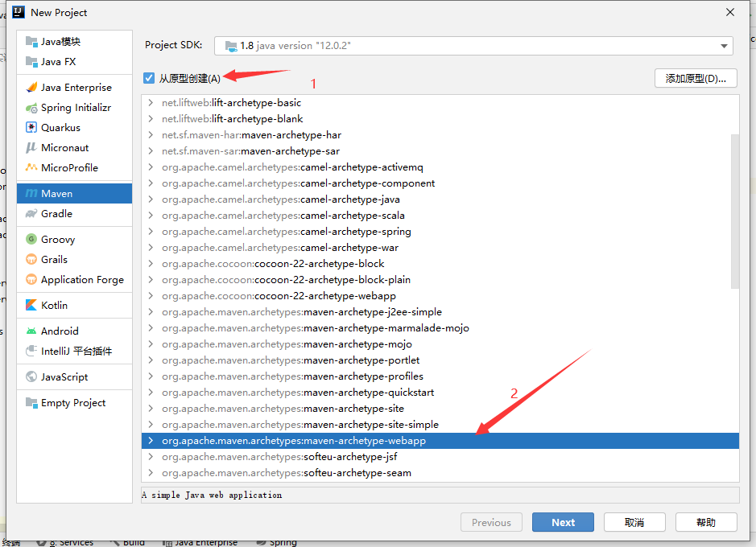Click the Maven m icon
Image resolution: width=756 pixels, height=547 pixels.
tap(31, 194)
